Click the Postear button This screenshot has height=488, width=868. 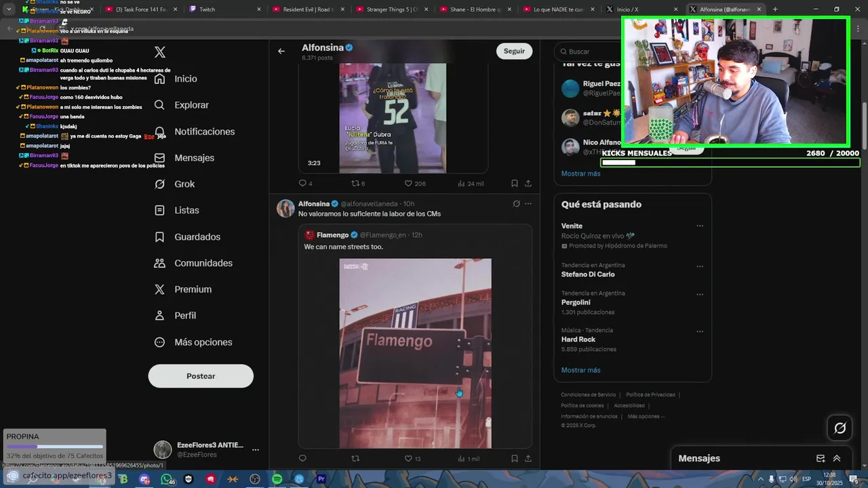tap(201, 376)
